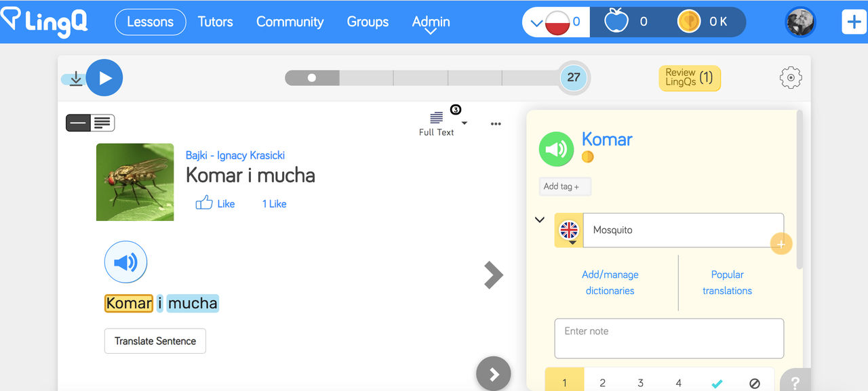Go to the next sentence arrow
The image size is (868, 391).
tap(494, 275)
